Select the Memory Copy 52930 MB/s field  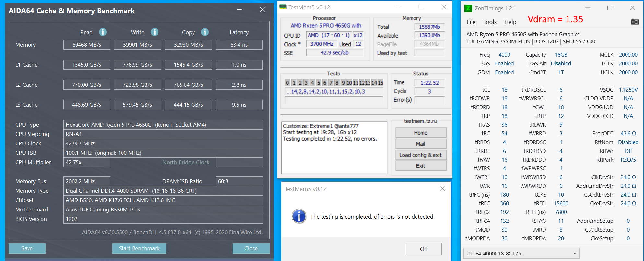188,45
